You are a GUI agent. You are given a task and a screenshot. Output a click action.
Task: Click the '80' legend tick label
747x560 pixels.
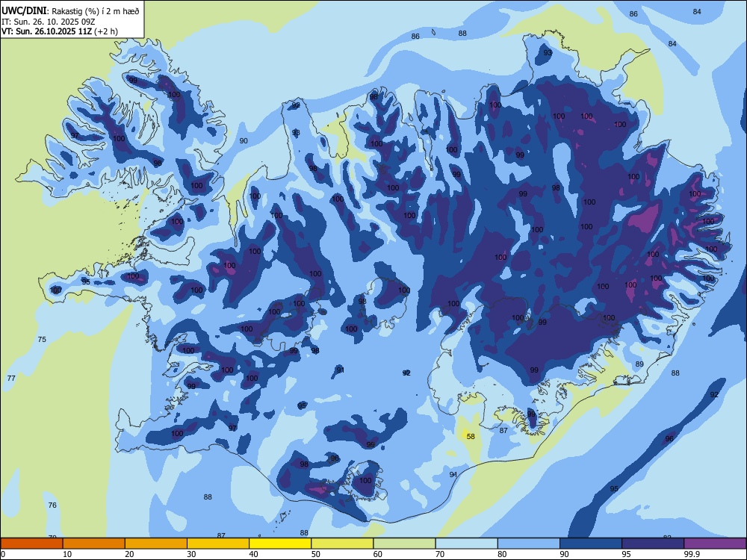click(502, 554)
